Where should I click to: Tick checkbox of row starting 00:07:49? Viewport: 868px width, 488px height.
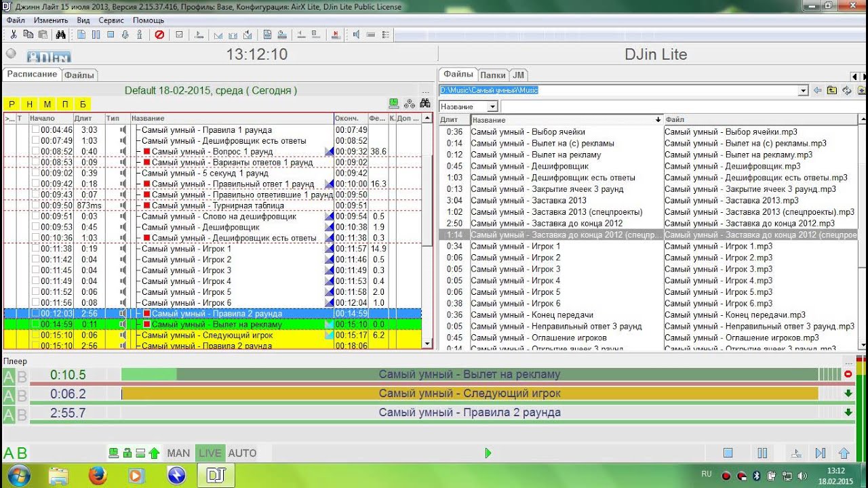click(35, 141)
